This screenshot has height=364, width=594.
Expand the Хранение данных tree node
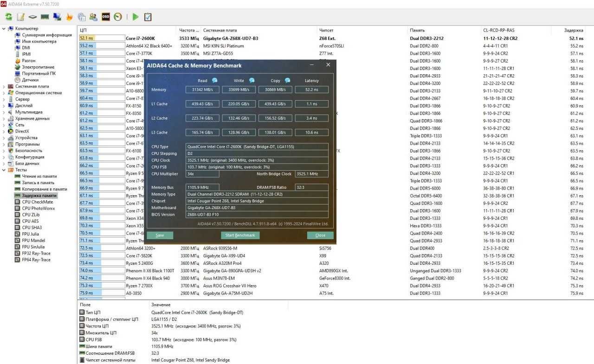4,119
